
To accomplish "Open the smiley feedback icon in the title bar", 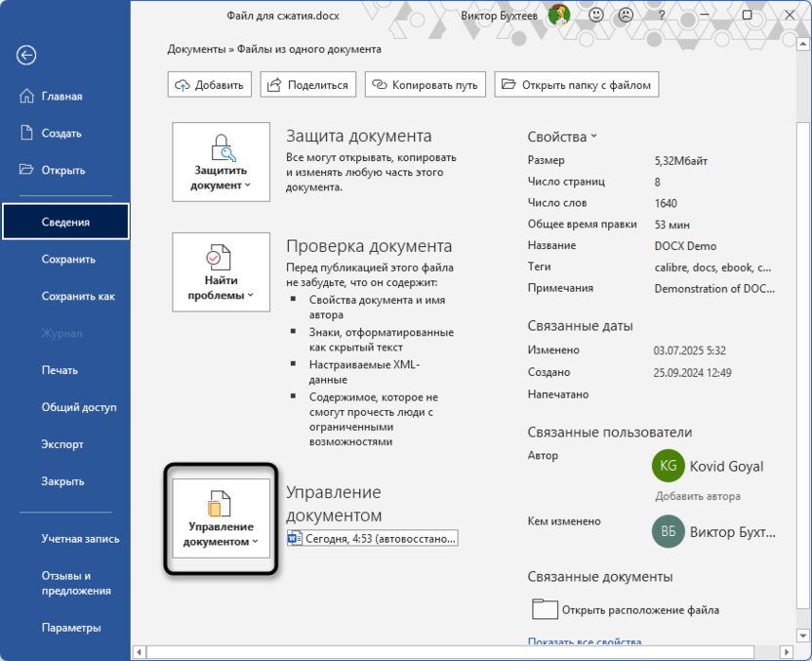I will click(595, 16).
